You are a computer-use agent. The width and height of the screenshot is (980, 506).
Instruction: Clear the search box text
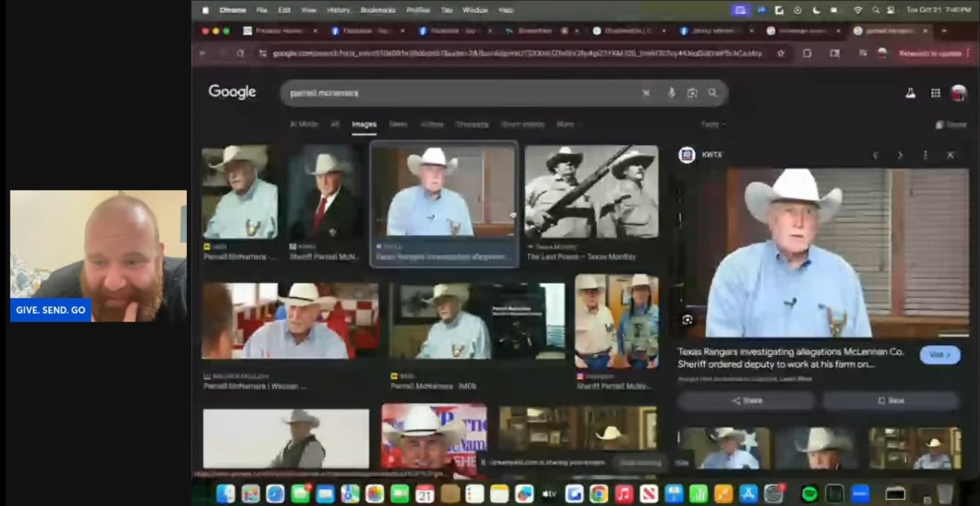click(x=646, y=93)
